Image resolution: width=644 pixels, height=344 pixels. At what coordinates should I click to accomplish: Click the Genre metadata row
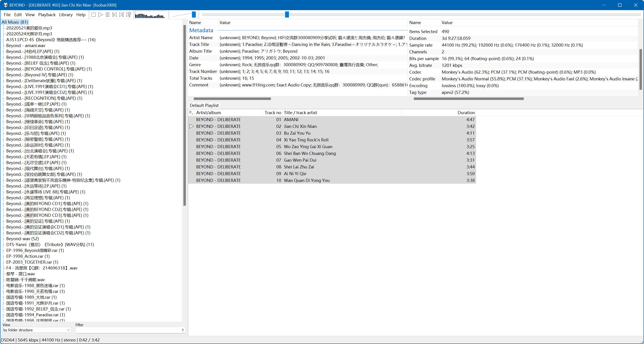click(298, 65)
